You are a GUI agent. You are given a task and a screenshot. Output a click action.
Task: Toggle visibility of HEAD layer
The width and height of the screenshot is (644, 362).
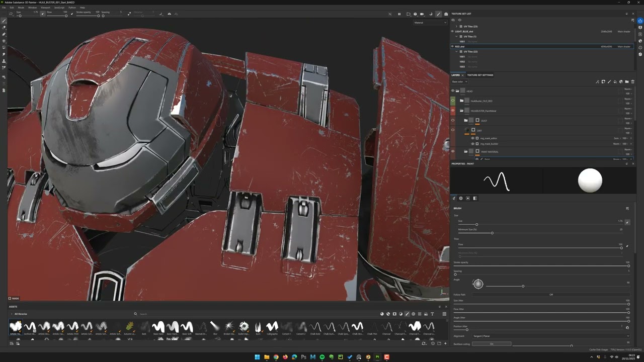(x=453, y=91)
